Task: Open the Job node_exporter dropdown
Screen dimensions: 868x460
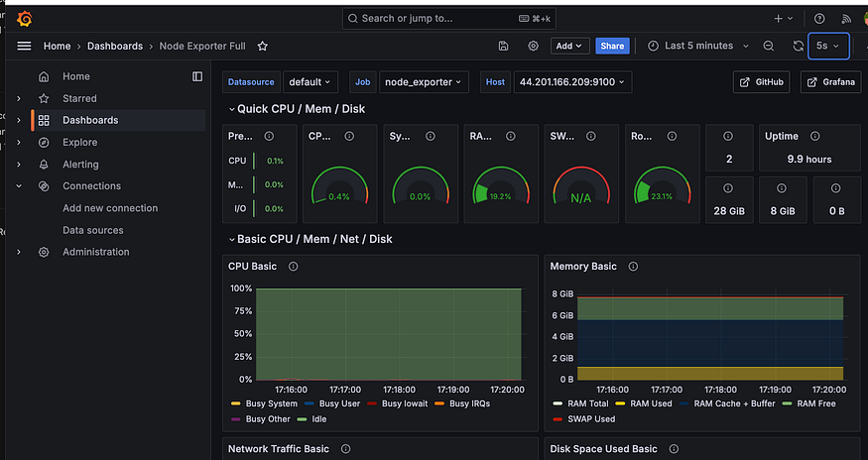Action: click(424, 82)
